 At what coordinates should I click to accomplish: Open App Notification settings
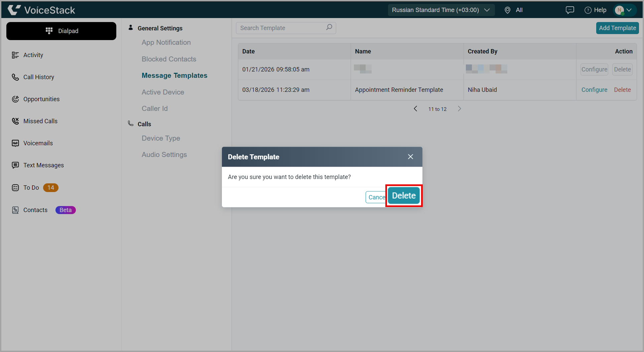coord(166,42)
